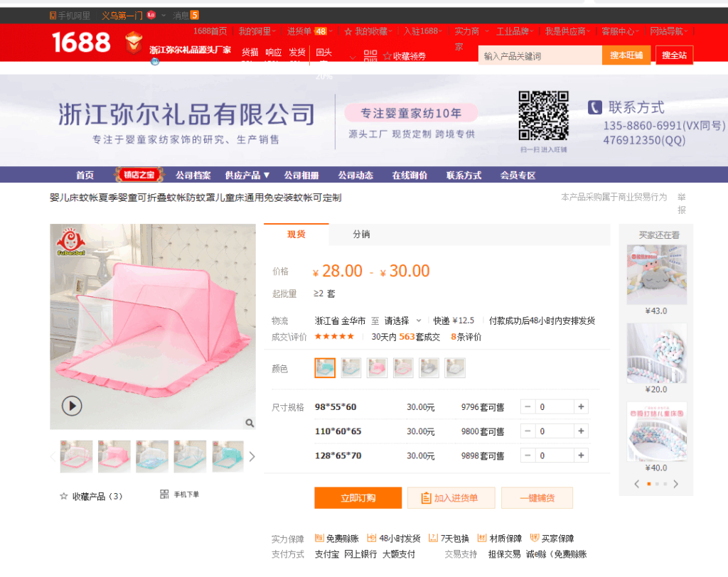The image size is (728, 577).
Task: Click the star icon next to 收藏产品
Action: (63, 496)
